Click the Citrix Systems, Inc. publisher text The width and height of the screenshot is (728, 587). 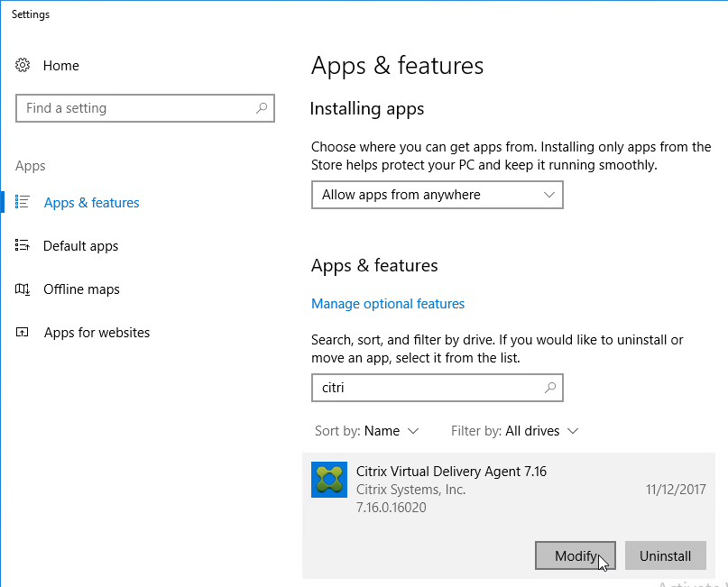[x=410, y=490]
